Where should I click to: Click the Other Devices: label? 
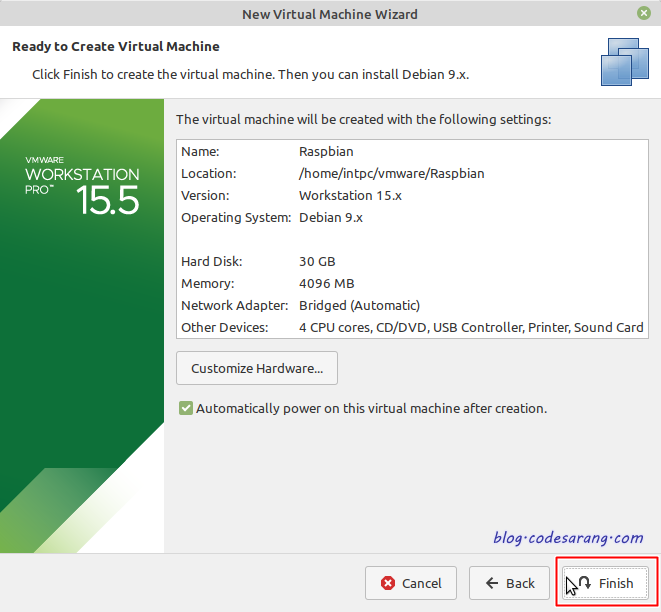pyautogui.click(x=225, y=327)
